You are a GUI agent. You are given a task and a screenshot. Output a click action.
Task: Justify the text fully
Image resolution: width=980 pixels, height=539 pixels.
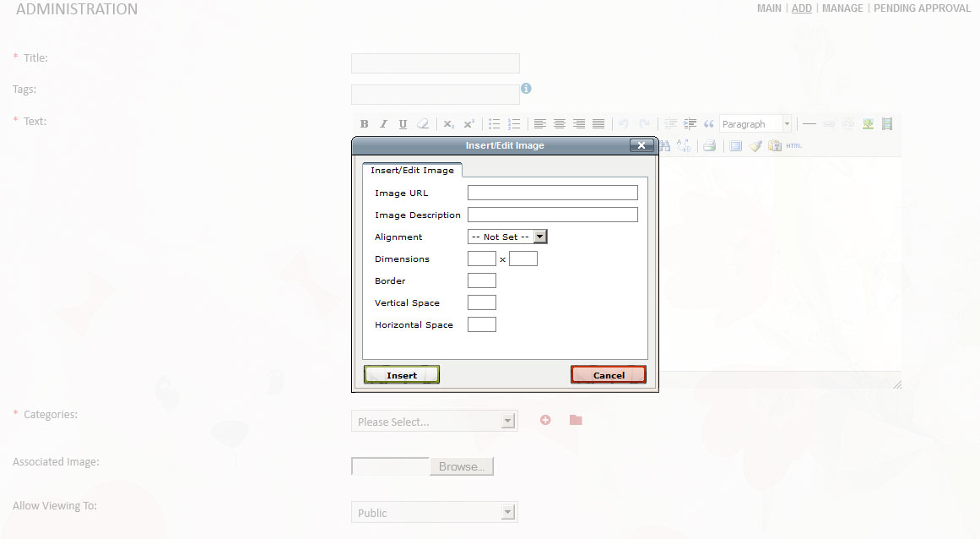click(598, 124)
